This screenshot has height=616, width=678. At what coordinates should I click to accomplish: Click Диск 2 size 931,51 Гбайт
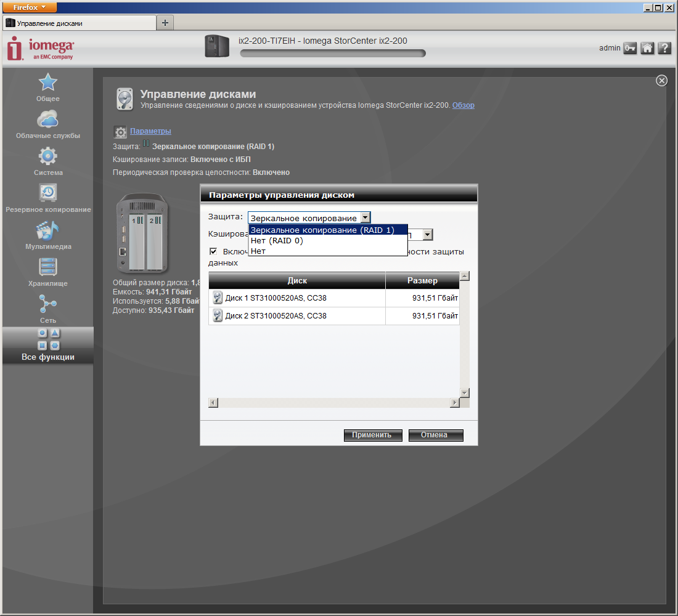[x=435, y=316]
